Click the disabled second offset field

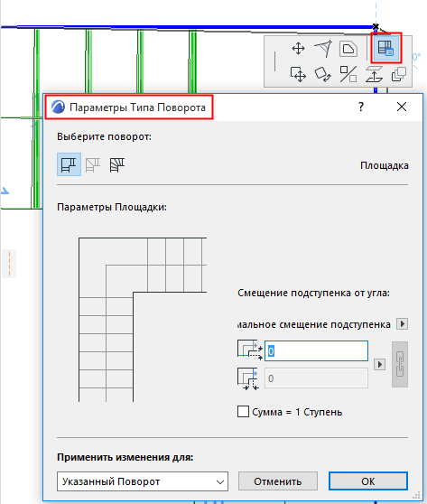click(316, 378)
